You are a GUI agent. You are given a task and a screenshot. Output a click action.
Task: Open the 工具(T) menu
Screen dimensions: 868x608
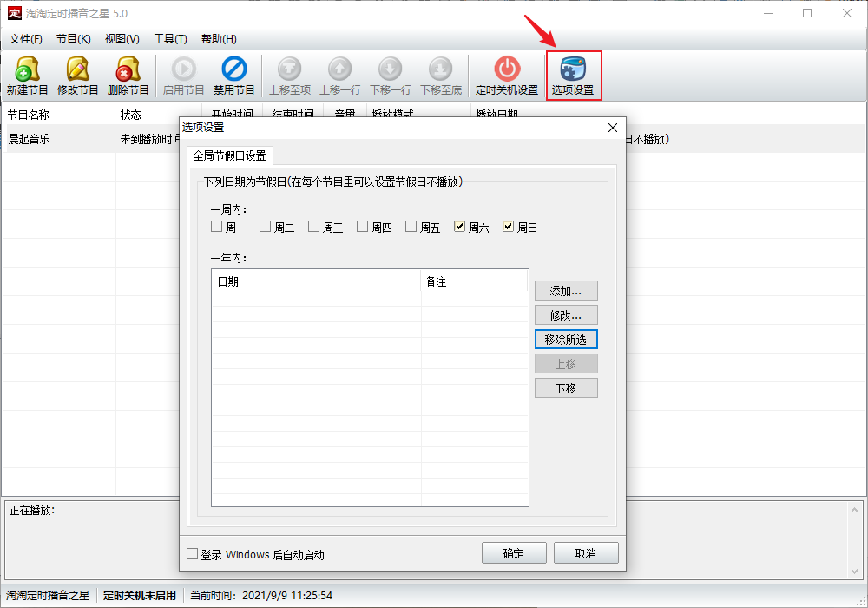[x=170, y=39]
